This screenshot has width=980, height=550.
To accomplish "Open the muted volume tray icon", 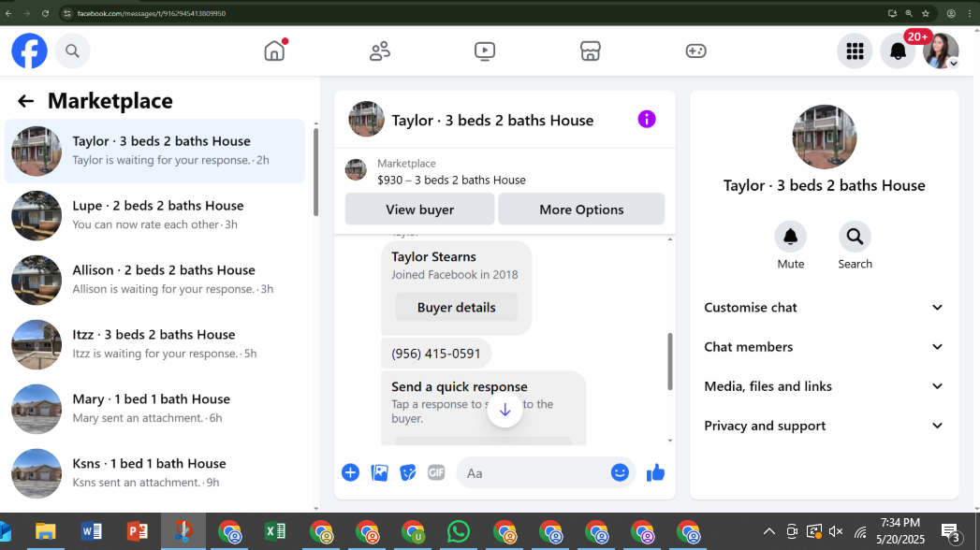I will coord(836,532).
